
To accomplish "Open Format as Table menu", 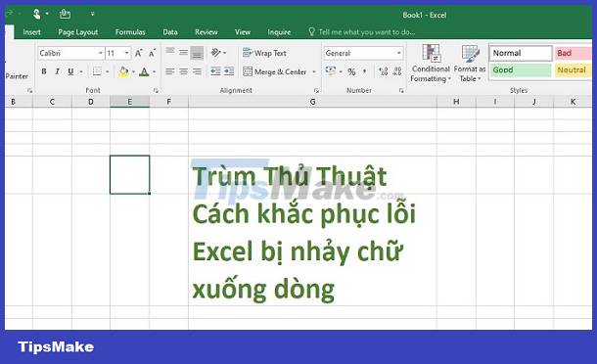I will tap(470, 64).
